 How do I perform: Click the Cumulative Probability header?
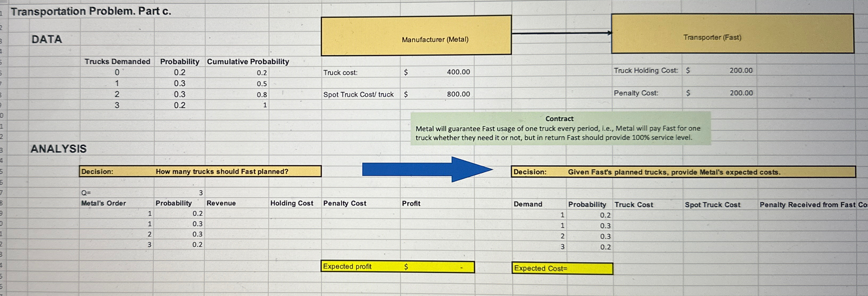tap(248, 62)
